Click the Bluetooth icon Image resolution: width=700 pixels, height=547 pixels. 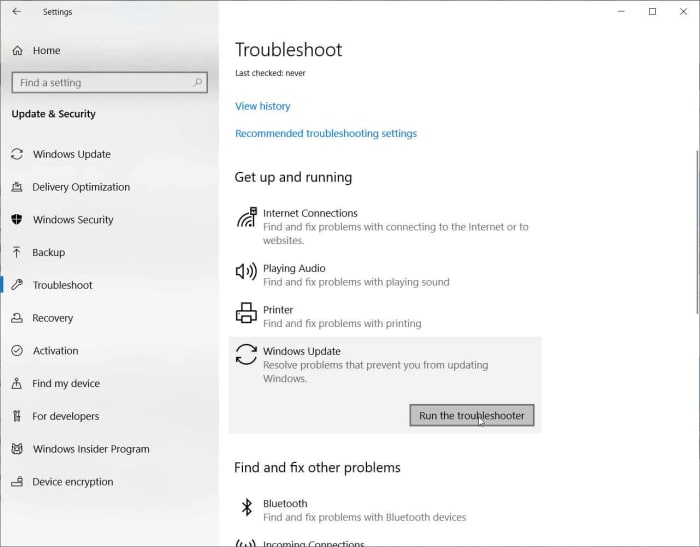click(x=246, y=508)
